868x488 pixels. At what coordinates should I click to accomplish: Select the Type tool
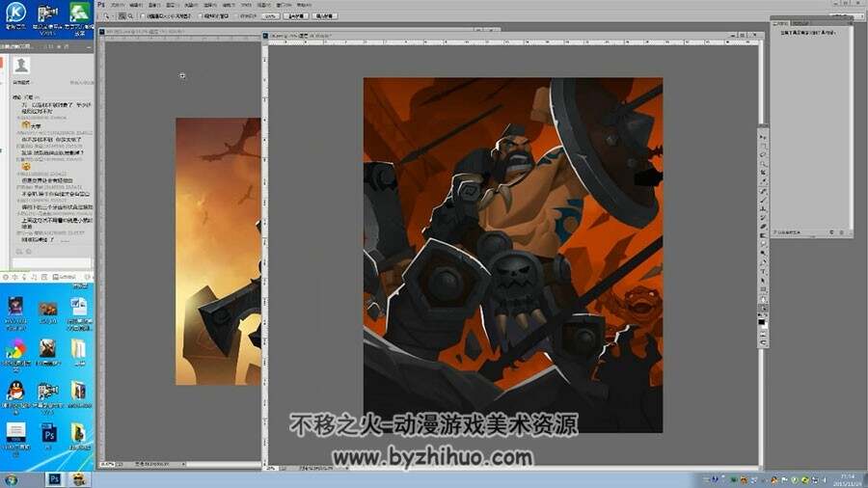[764, 271]
